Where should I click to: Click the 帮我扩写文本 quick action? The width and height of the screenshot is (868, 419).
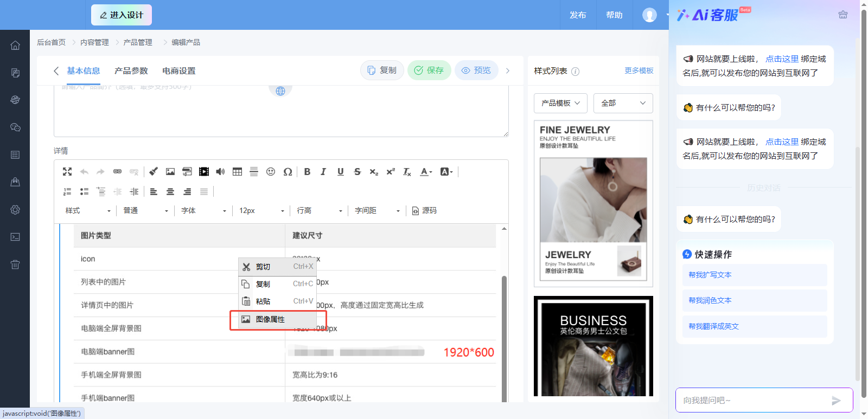(755, 275)
